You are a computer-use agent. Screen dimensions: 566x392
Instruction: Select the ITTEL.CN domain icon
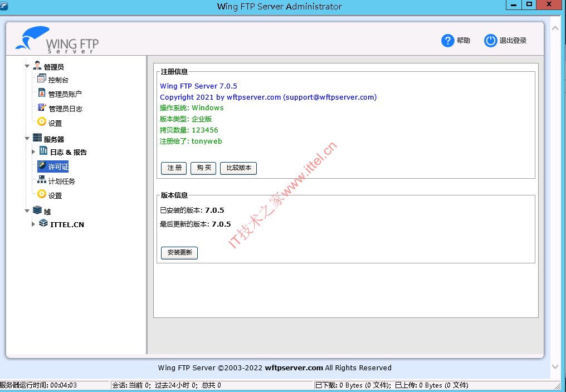tap(43, 223)
